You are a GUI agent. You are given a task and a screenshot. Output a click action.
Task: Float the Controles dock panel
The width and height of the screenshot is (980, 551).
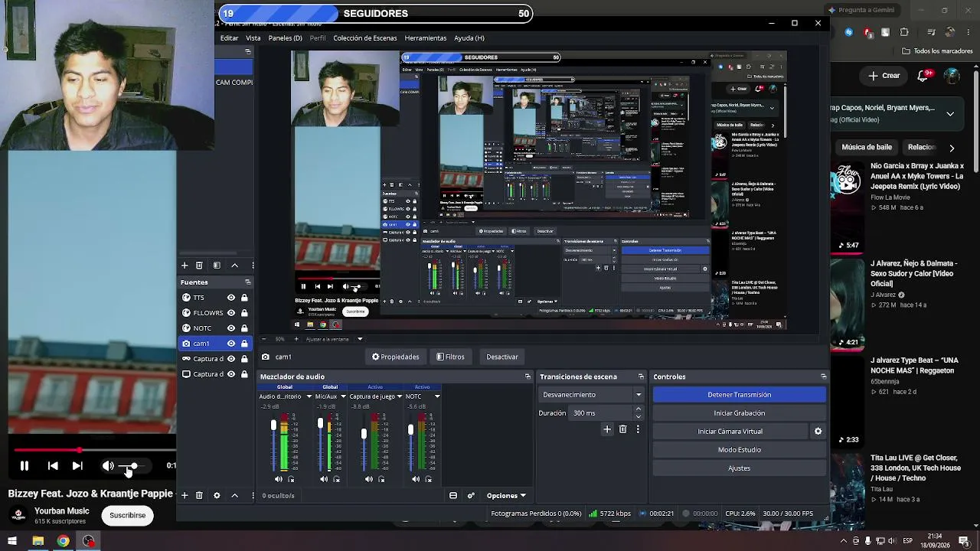(x=823, y=377)
